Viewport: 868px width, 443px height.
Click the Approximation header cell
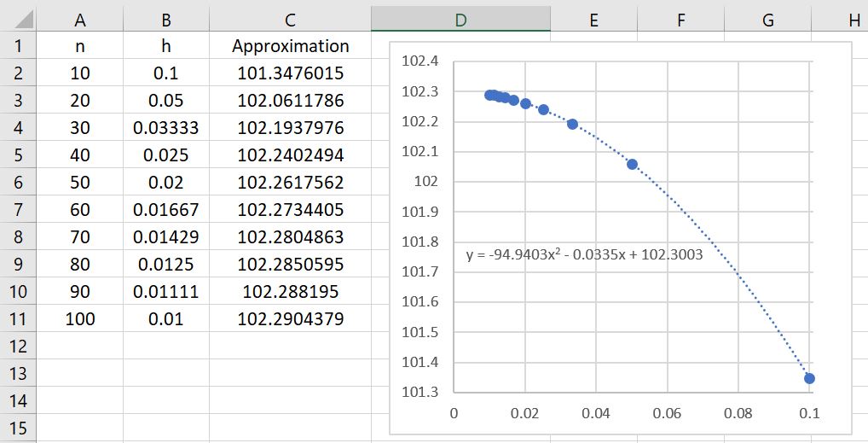(290, 46)
